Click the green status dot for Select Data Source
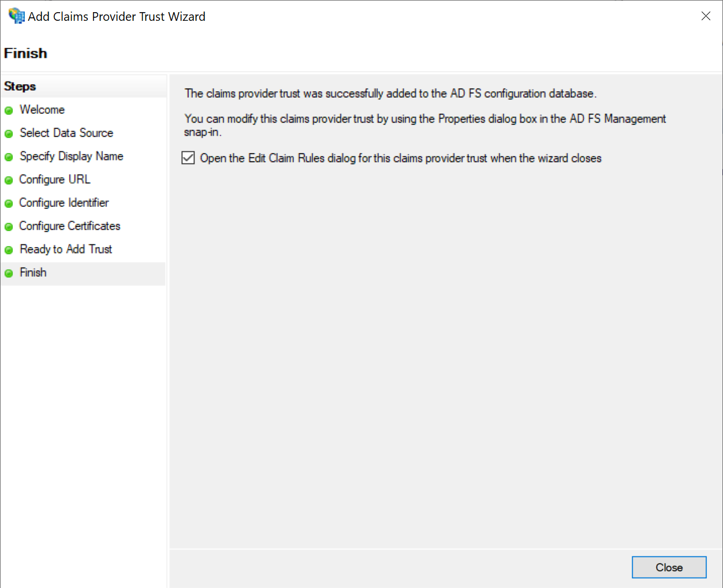 pos(9,134)
